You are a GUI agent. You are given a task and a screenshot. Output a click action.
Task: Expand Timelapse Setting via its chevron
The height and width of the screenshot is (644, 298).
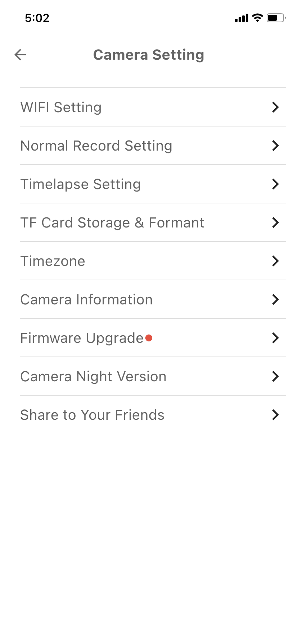(275, 184)
